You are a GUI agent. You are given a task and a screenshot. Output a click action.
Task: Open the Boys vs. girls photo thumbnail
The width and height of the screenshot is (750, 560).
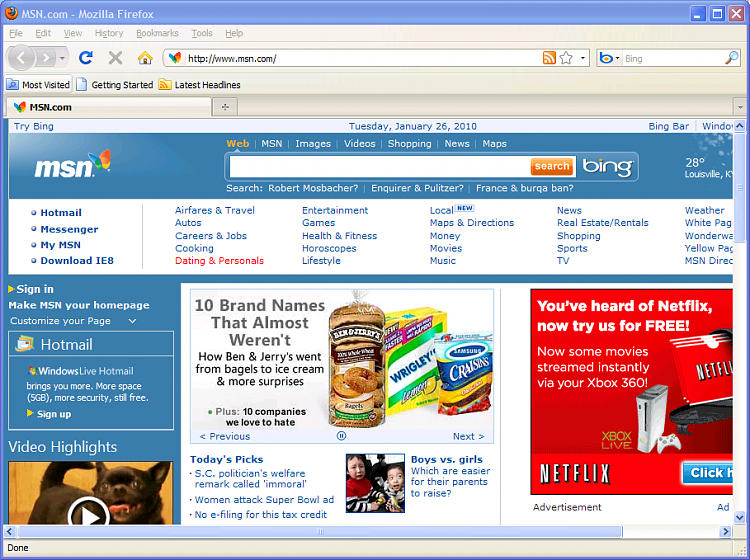[375, 483]
